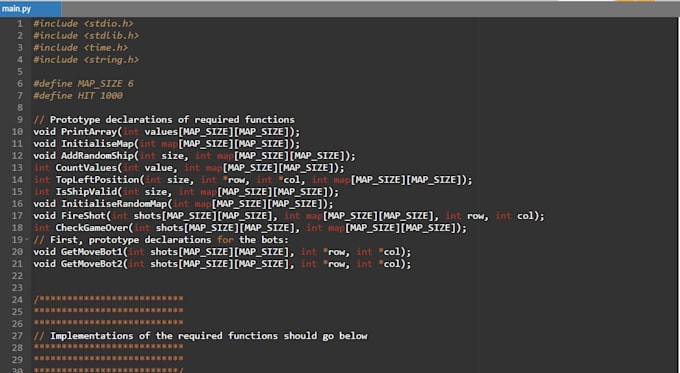Click the CountValues function prototype
This screenshot has height=373, width=680.
[x=189, y=168]
